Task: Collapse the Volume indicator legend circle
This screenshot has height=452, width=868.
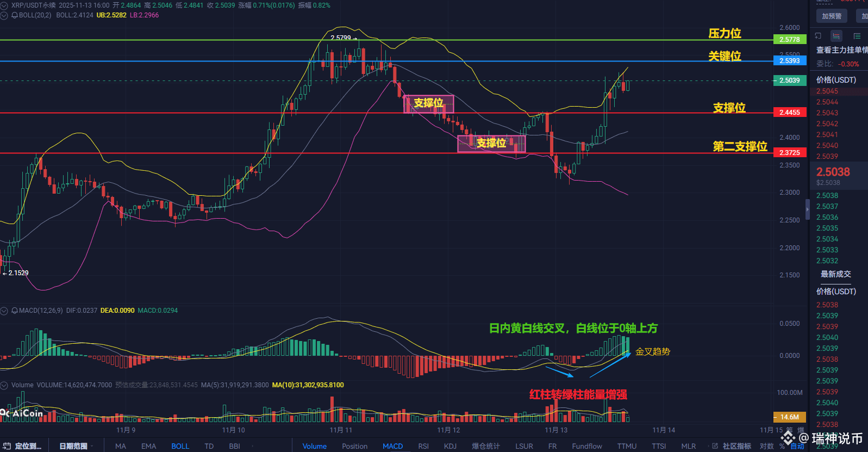Action: (4, 385)
